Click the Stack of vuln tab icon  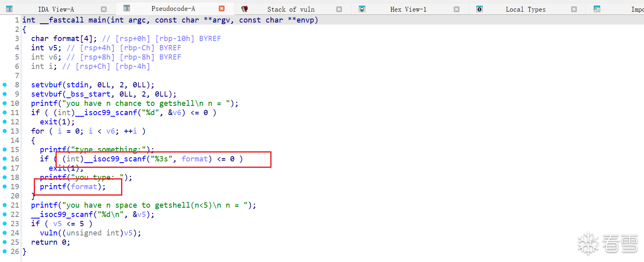click(x=244, y=9)
